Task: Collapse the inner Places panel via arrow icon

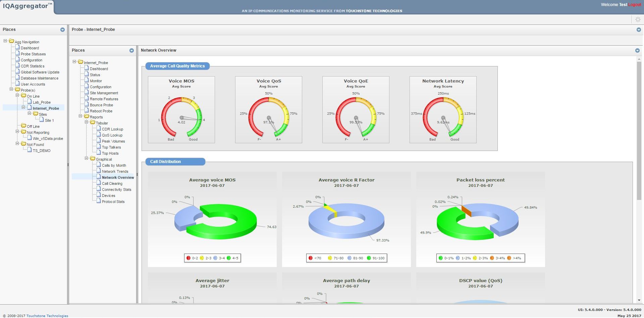Action: coord(131,50)
